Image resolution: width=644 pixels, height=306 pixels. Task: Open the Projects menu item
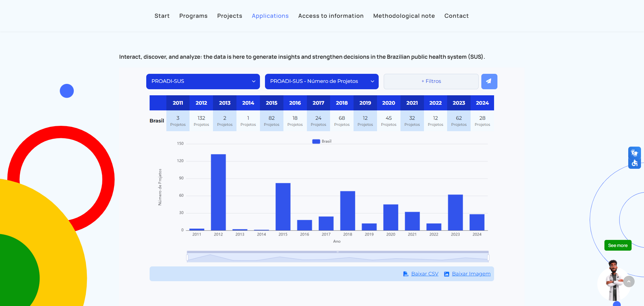pyautogui.click(x=229, y=16)
